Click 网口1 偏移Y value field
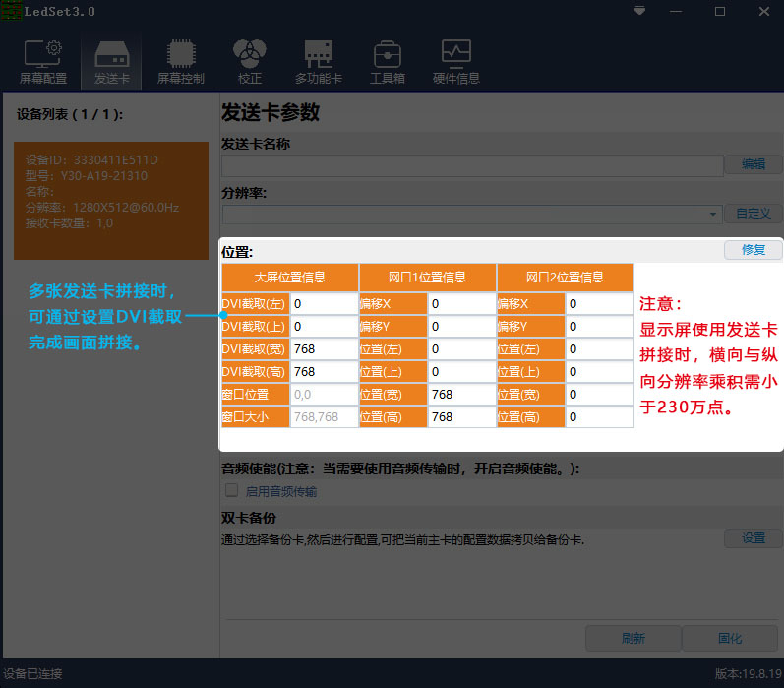The width and height of the screenshot is (784, 688). 461,327
